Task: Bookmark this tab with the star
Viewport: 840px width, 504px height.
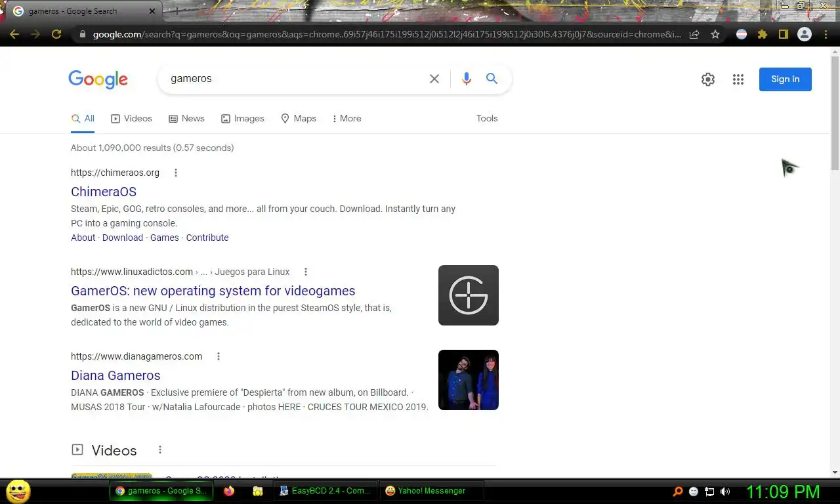Action: point(715,34)
